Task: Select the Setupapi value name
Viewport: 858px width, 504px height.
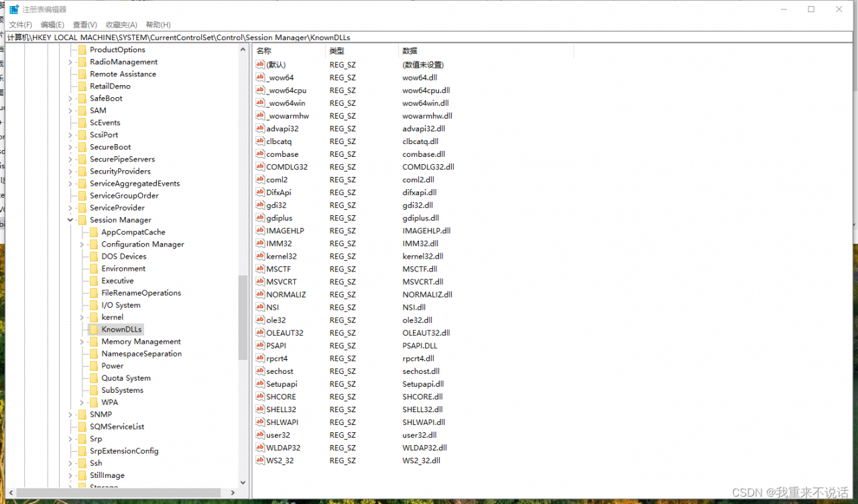Action: 282,384
